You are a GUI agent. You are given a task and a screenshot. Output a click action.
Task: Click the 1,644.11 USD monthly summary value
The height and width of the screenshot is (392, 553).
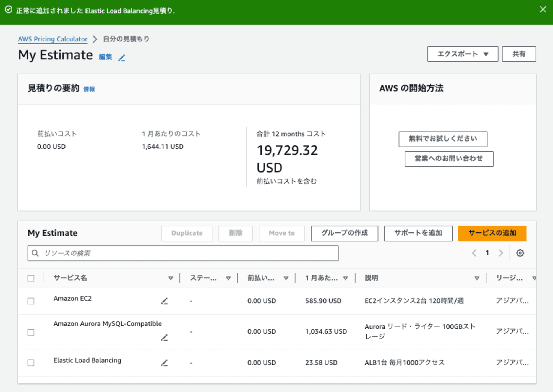(163, 147)
